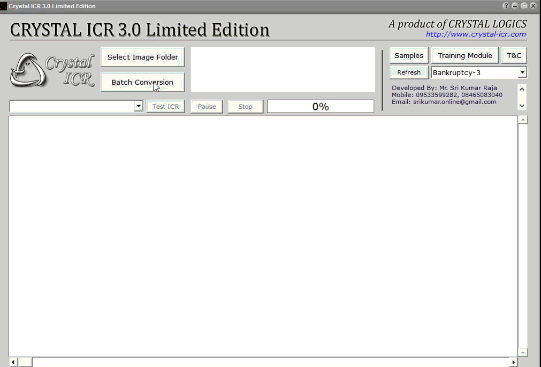The width and height of the screenshot is (541, 367).
Task: Click the Refresh button
Action: point(409,72)
